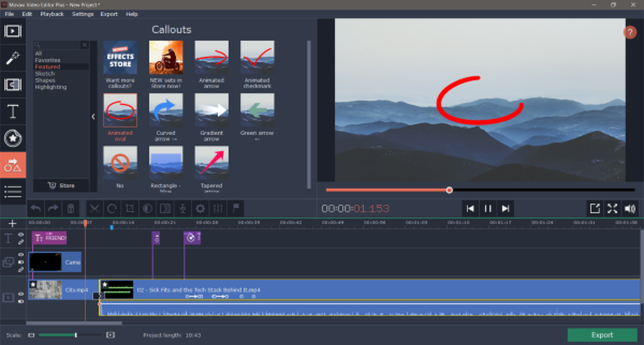The width and height of the screenshot is (644, 345).
Task: Click the Crop tool in toolbar
Action: click(129, 209)
